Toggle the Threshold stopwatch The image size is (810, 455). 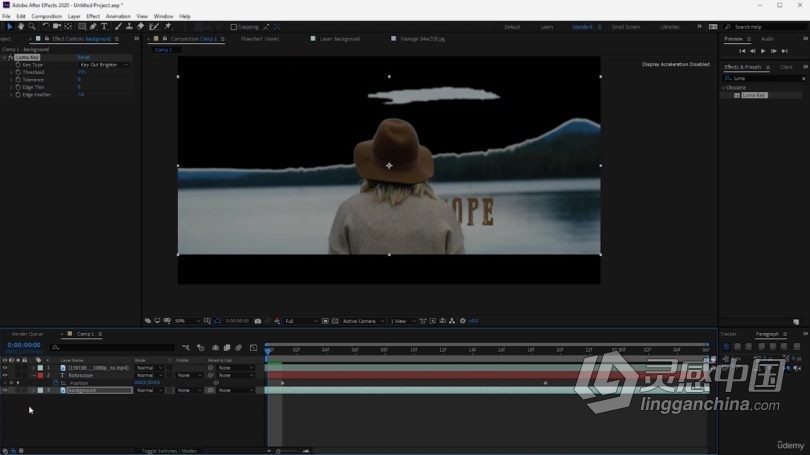click(x=18, y=72)
